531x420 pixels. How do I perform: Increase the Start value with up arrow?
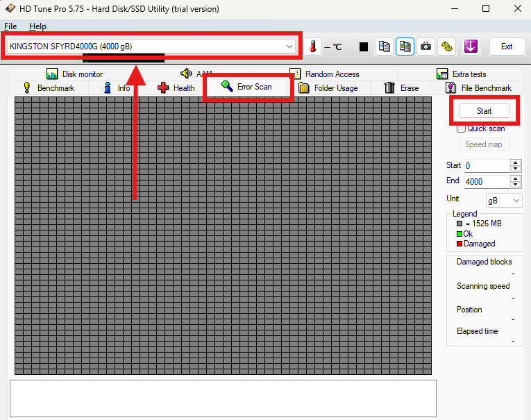515,163
